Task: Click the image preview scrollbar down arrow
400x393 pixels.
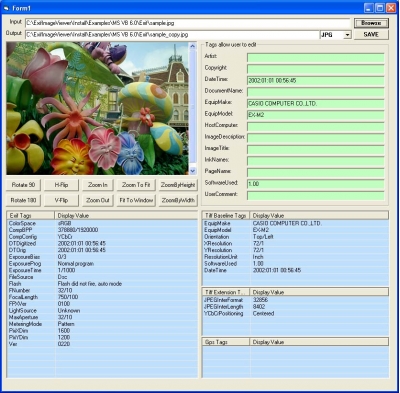Action: 193,171
